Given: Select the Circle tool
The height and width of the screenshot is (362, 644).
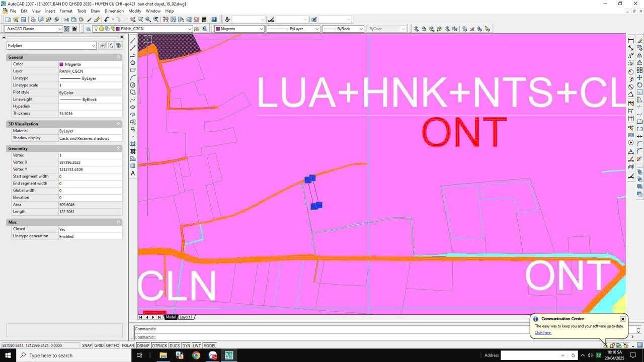Looking at the screenshot, I should [133, 83].
